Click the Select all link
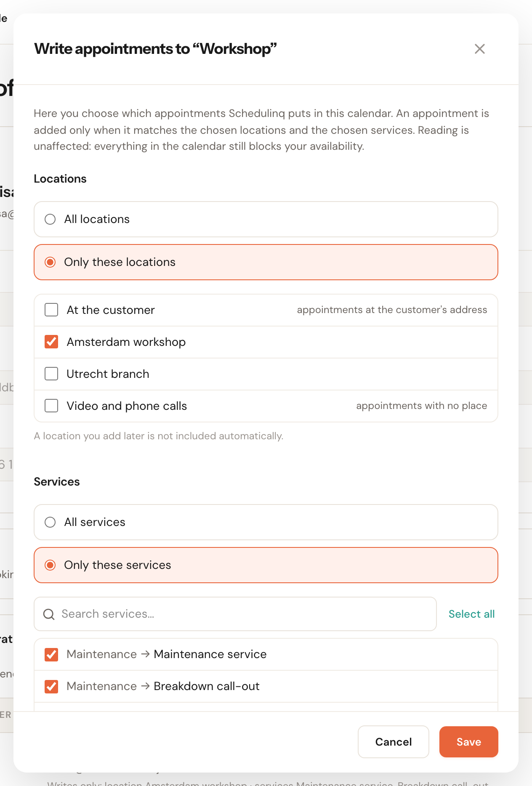Screen dimensions: 532x786 point(471,614)
